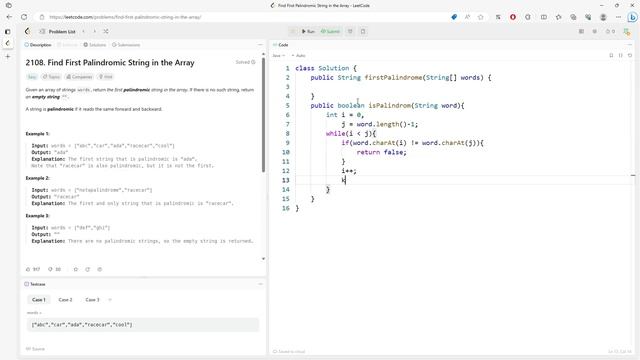Click the scroll down arrow in description
Viewport: 640px width, 360px height.
click(x=263, y=259)
